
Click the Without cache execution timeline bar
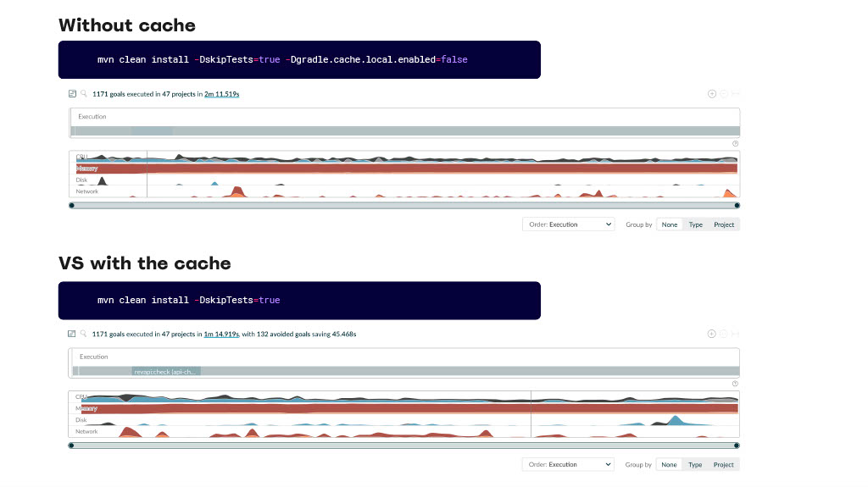[x=405, y=131]
